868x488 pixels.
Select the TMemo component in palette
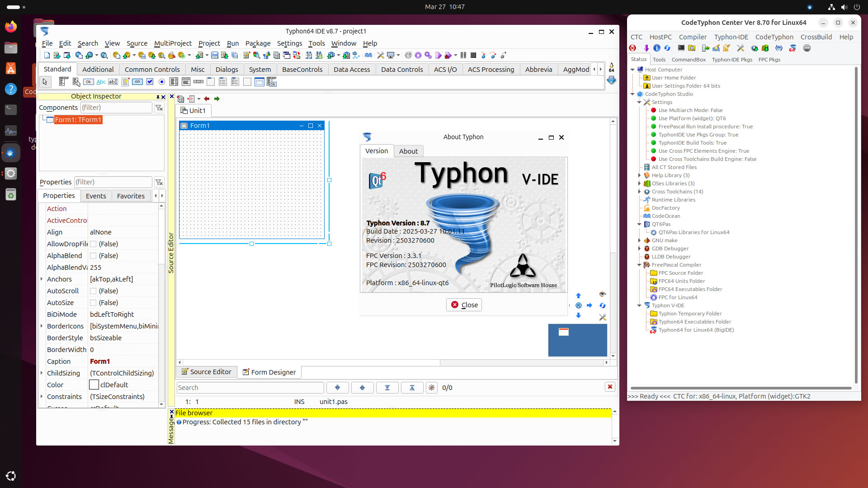point(125,82)
